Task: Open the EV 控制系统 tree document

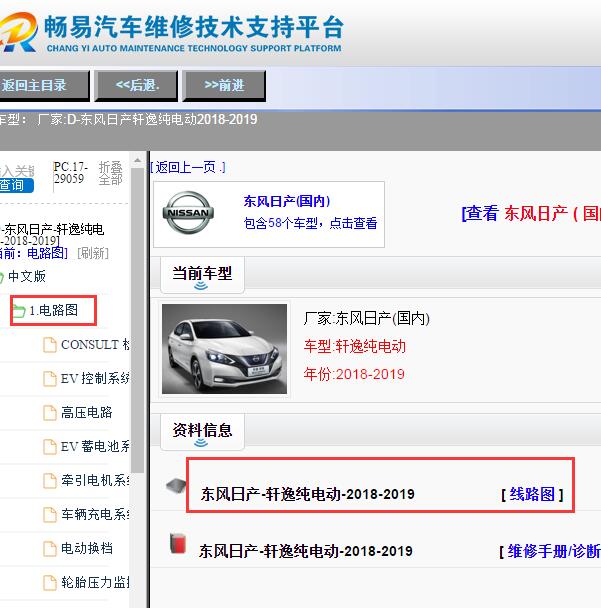Action: pyautogui.click(x=95, y=378)
